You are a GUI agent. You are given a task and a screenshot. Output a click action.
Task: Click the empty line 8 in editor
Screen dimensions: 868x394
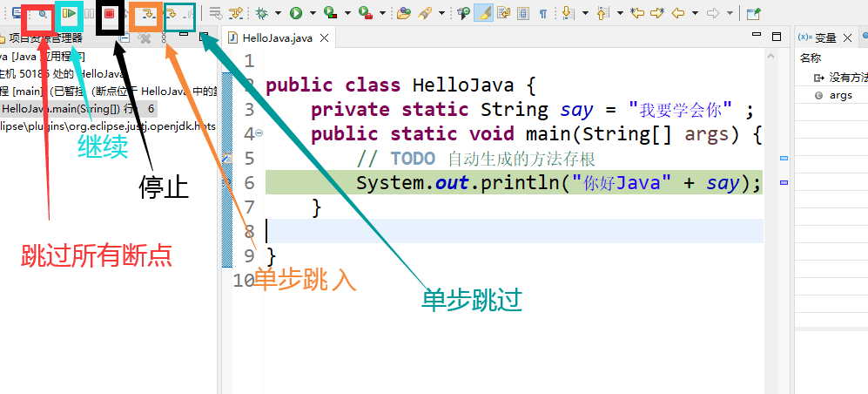coord(514,230)
